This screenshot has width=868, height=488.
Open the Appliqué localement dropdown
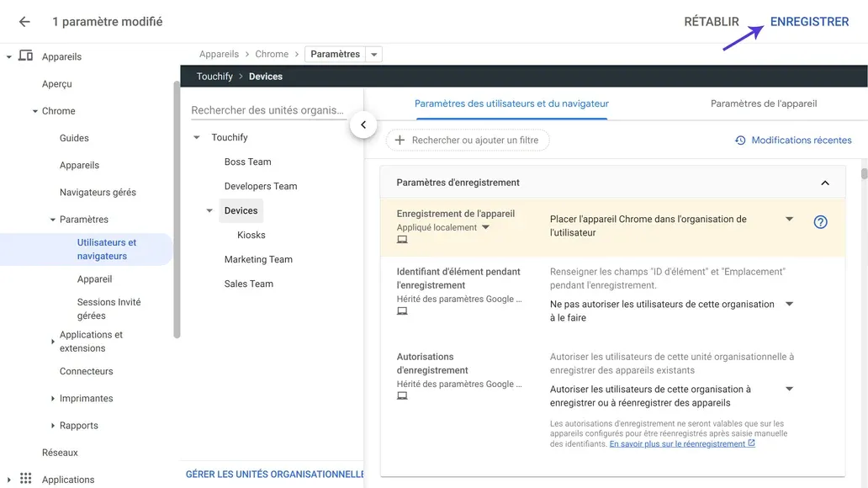coord(487,225)
